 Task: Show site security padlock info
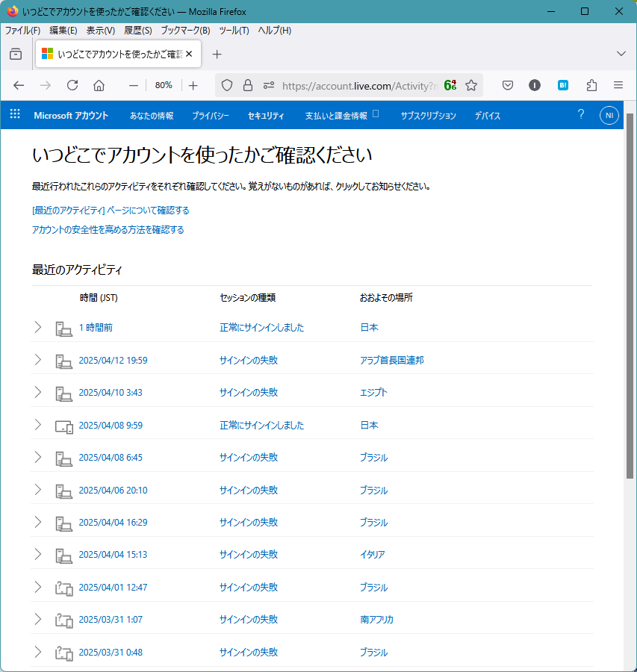click(x=248, y=86)
